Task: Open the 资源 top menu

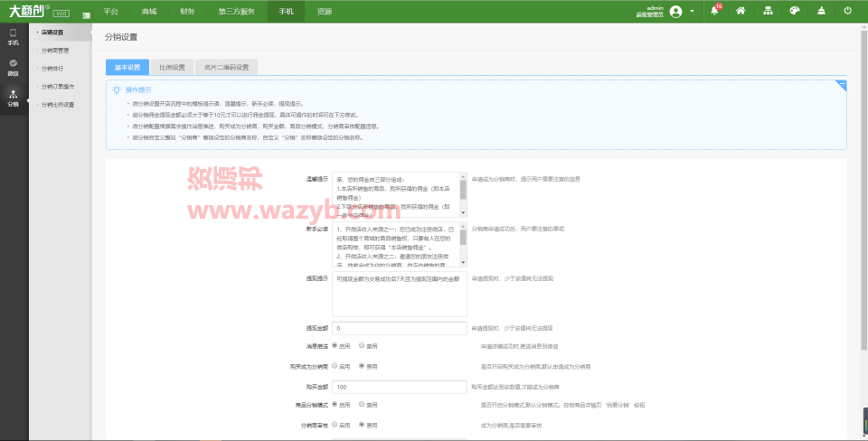Action: coord(325,11)
